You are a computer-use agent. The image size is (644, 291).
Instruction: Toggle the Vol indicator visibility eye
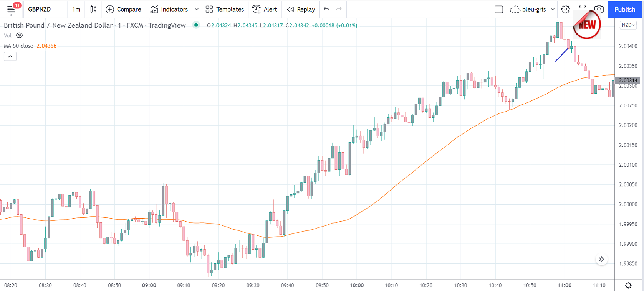coord(19,35)
